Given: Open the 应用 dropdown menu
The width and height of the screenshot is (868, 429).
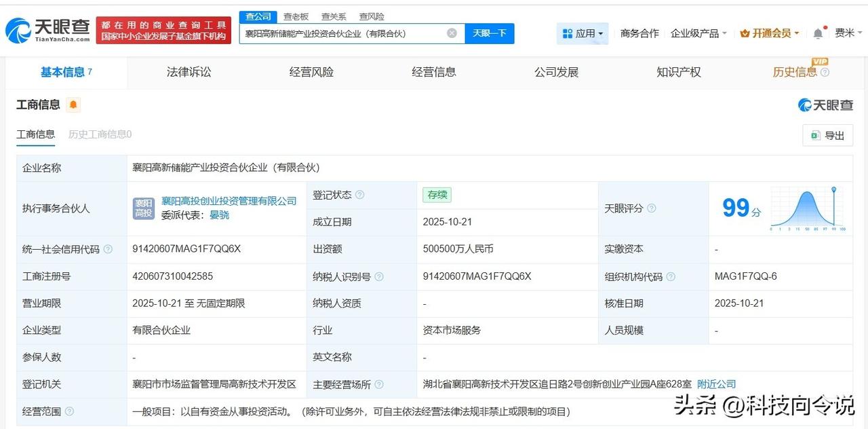Looking at the screenshot, I should coord(583,33).
